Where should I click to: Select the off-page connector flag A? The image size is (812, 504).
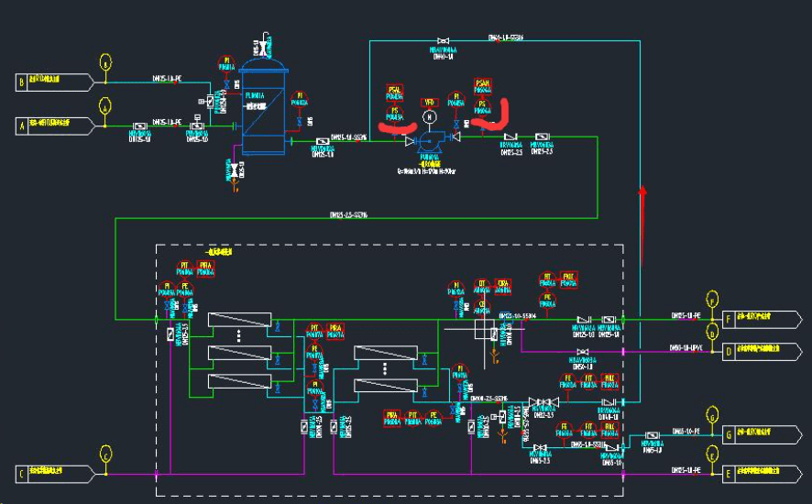coord(54,126)
